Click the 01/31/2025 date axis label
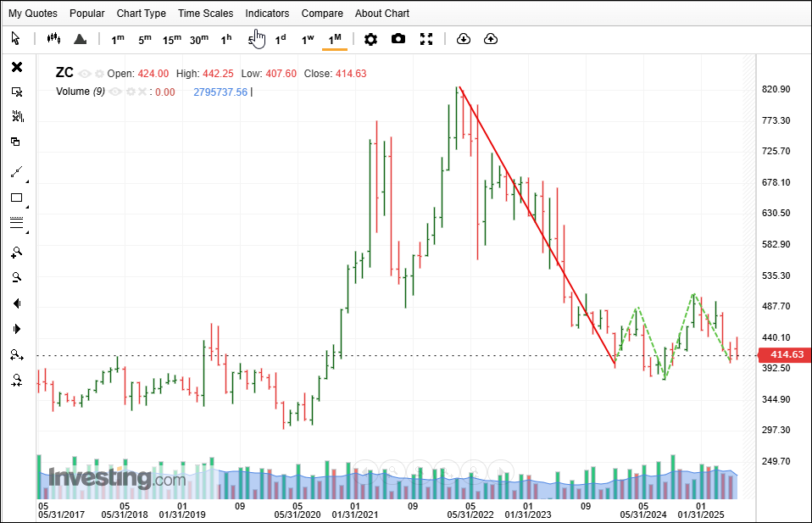812x523 pixels. [701, 515]
